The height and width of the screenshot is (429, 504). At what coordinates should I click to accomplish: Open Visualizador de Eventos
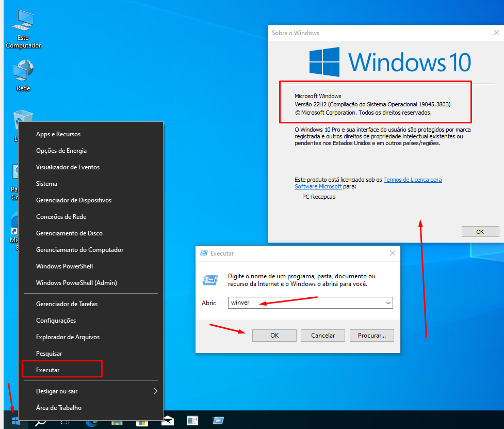click(x=91, y=167)
